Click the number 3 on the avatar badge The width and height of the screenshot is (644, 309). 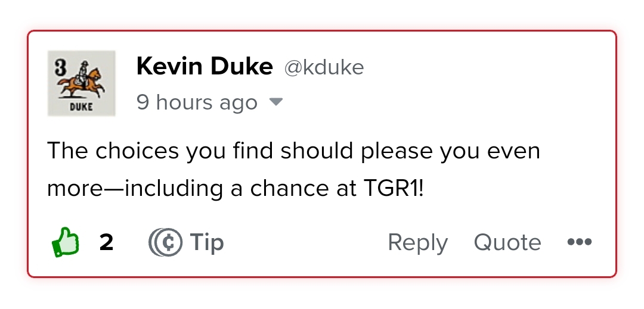(60, 68)
